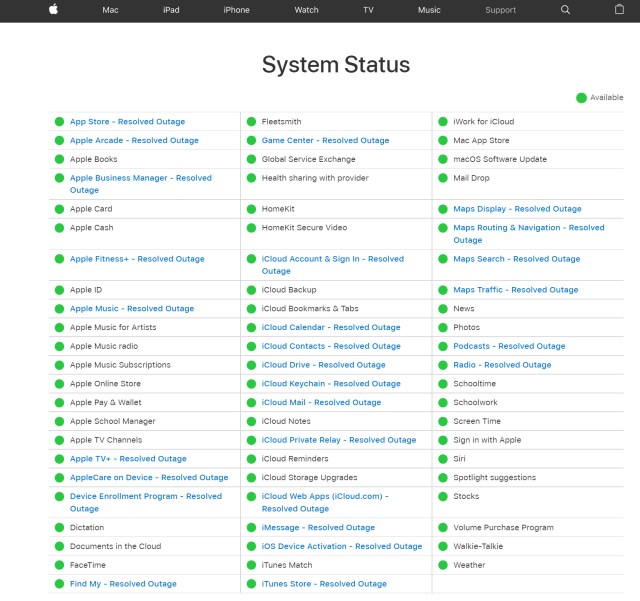
Task: Open Apple Music - Resolved Outage link
Action: [x=132, y=309]
